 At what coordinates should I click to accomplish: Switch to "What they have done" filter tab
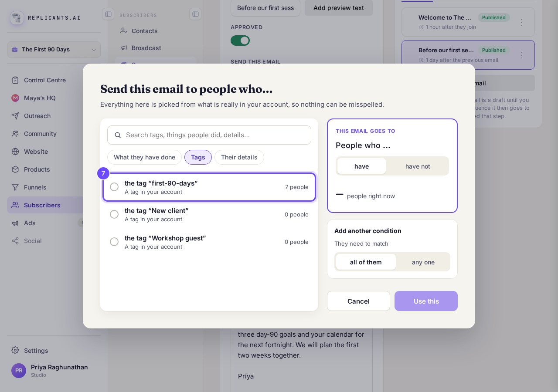click(x=144, y=157)
